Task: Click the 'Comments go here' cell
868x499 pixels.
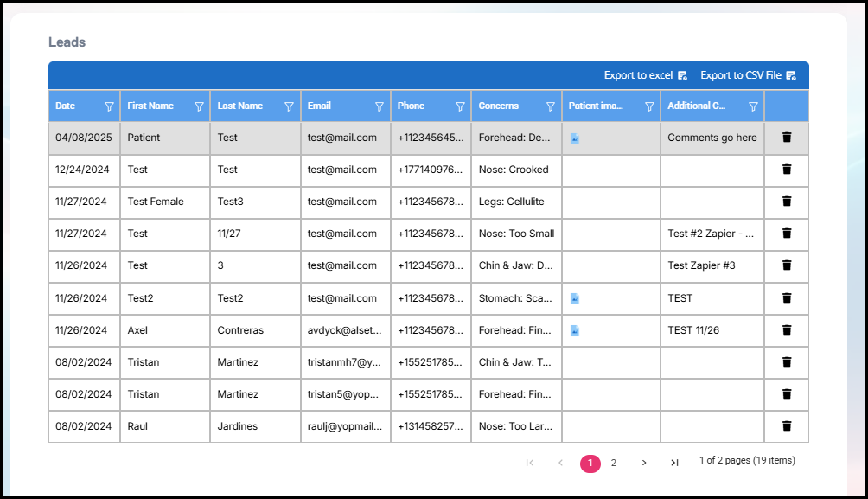Action: [x=712, y=138]
